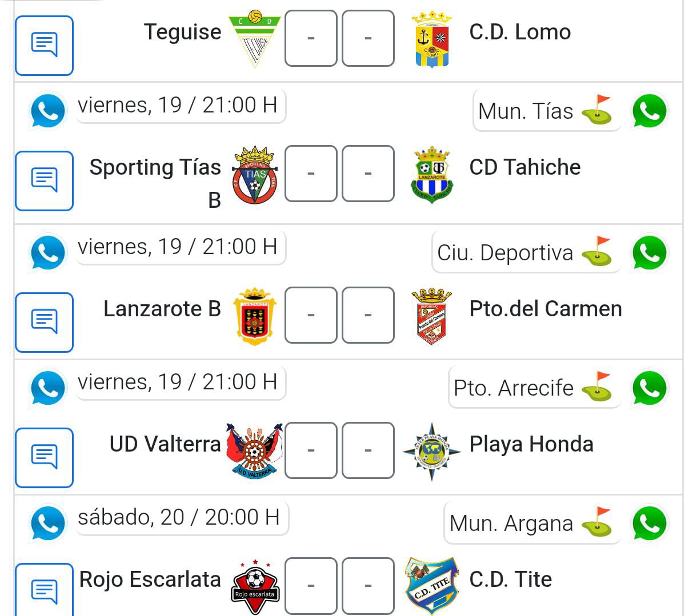This screenshot has height=616, width=697.
Task: Click green WhatsApp icon beside Ciu. Deportiva
Action: point(650,253)
